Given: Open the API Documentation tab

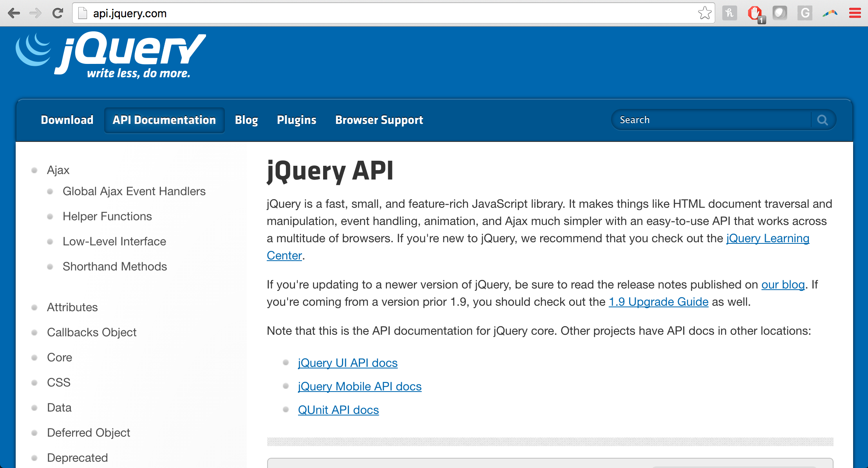Looking at the screenshot, I should coord(164,120).
